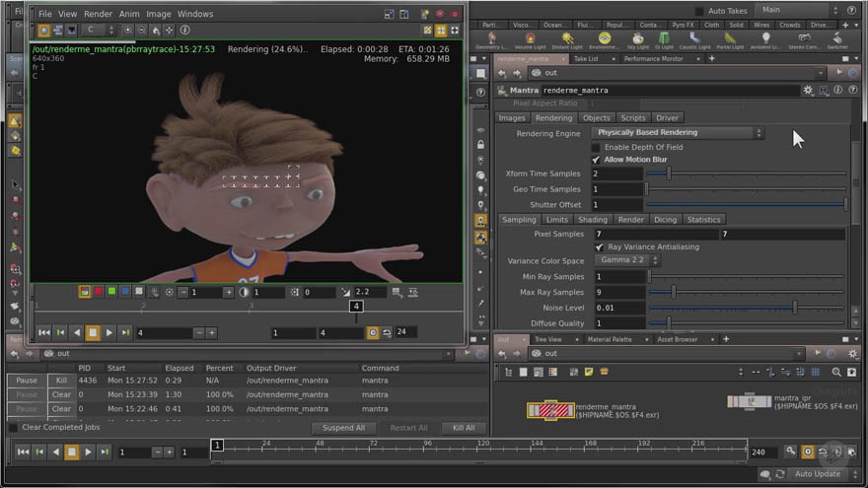Pause the running render job 4436

pos(27,381)
